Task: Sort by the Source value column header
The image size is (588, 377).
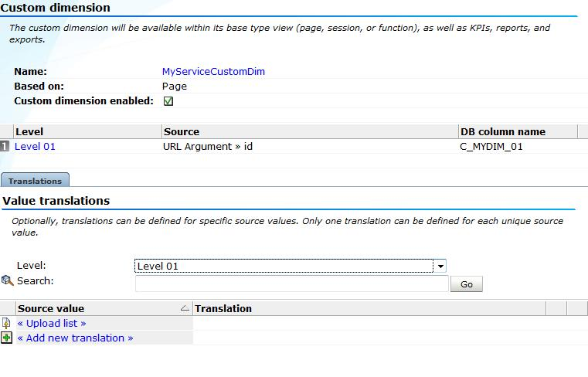Action: pyautogui.click(x=104, y=308)
